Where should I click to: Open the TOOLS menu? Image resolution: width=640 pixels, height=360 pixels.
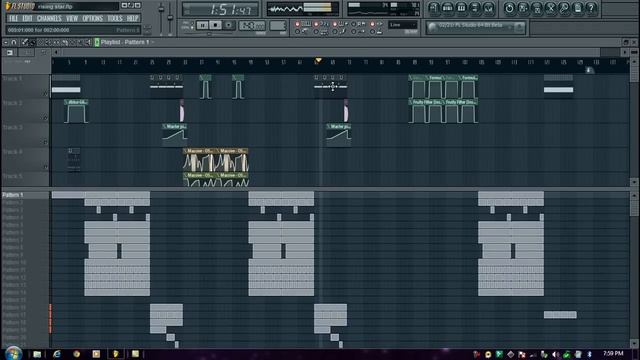coord(115,18)
